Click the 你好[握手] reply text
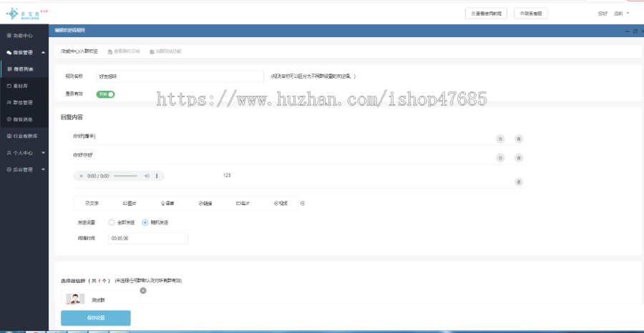 pos(84,136)
